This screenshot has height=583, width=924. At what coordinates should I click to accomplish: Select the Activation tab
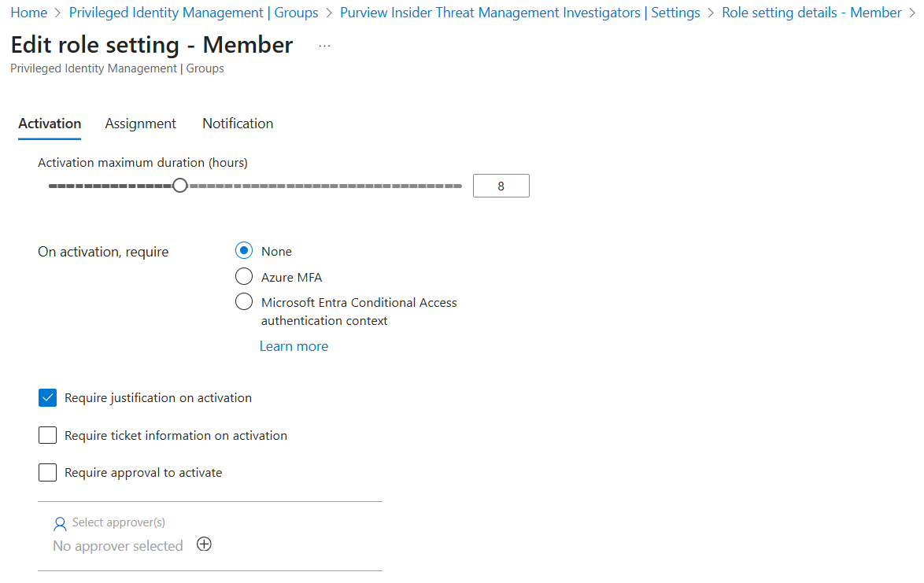point(50,124)
